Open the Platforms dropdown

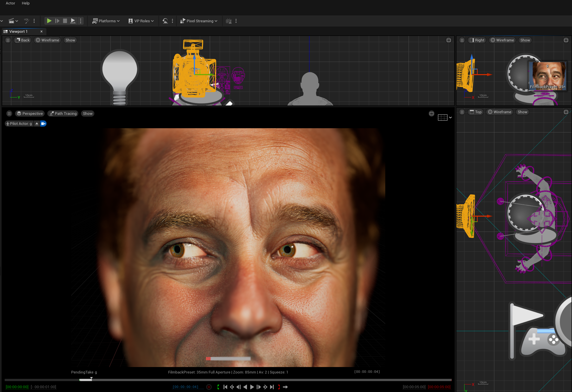point(106,21)
